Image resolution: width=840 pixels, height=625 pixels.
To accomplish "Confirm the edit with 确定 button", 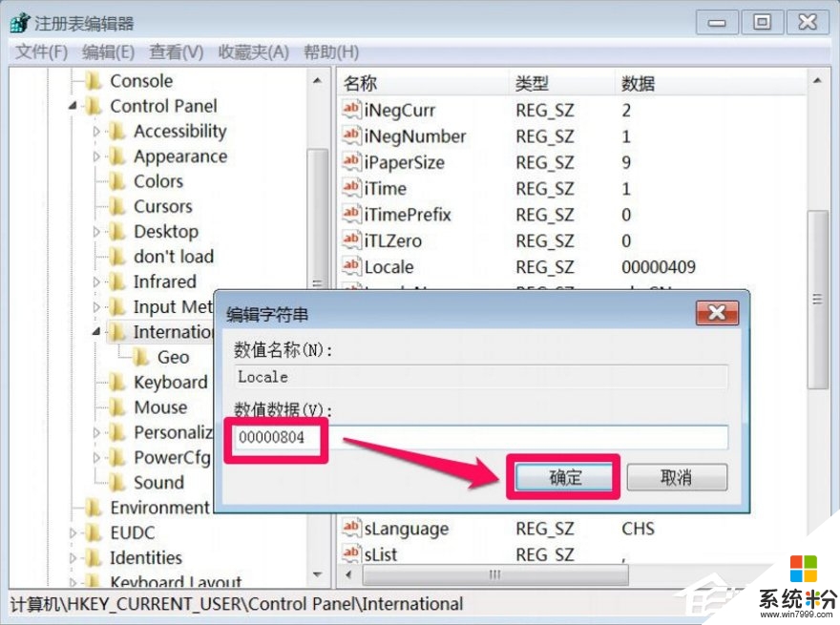I will coord(564,477).
